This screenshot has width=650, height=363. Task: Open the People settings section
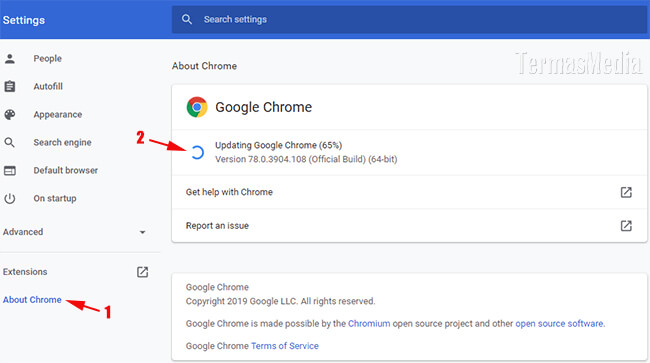[x=48, y=58]
